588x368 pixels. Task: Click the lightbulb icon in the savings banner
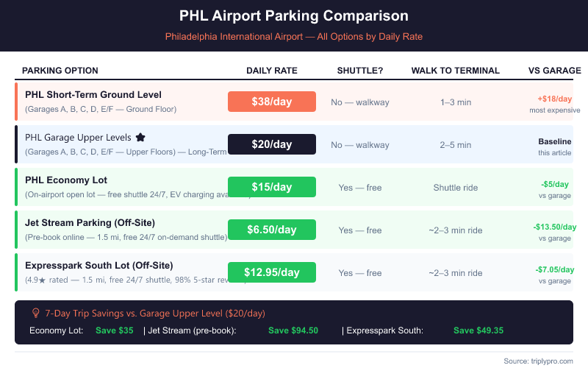35,314
